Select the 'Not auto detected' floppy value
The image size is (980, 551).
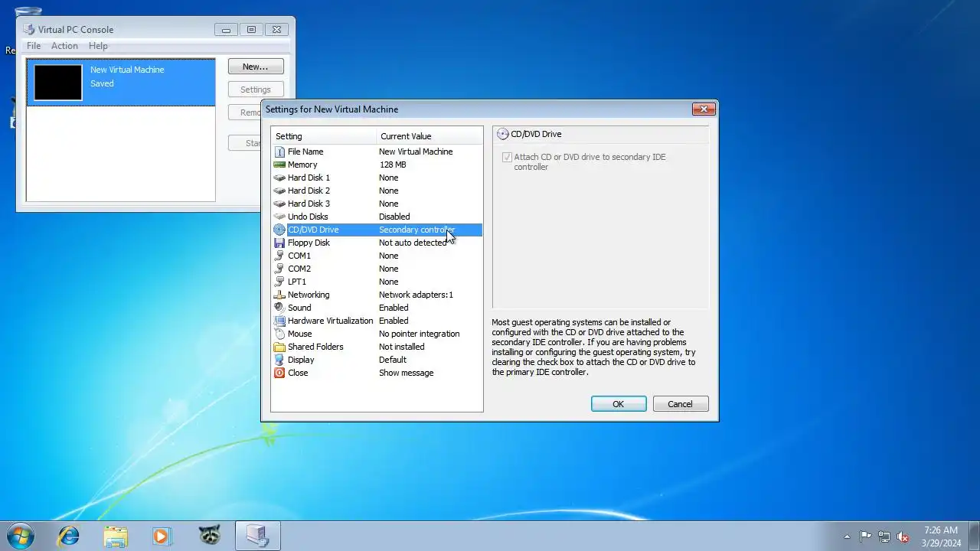(413, 243)
